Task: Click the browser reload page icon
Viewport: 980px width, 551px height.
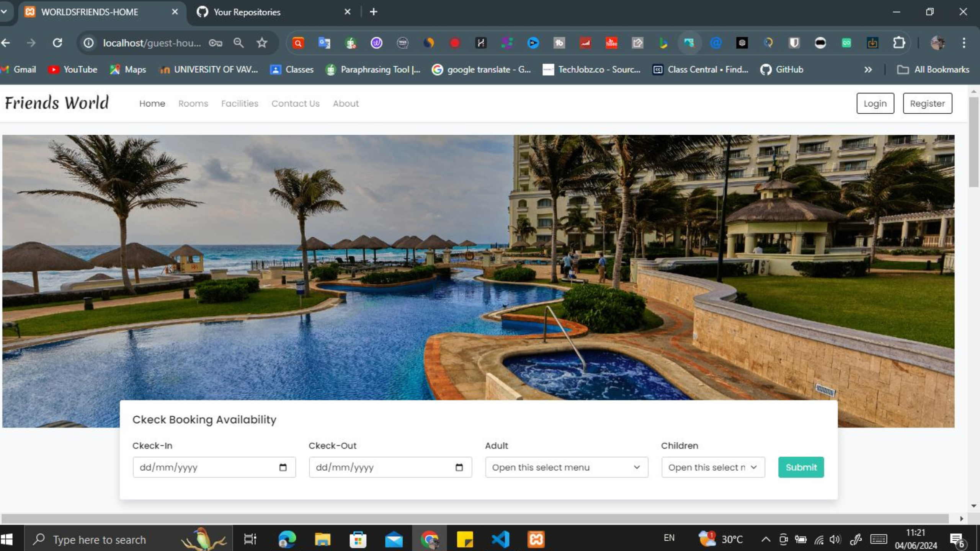Action: [x=57, y=43]
